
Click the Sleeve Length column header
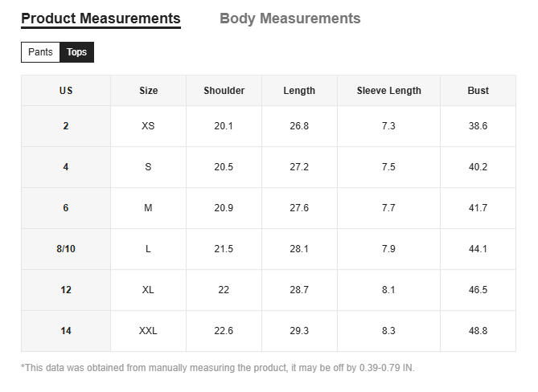388,91
